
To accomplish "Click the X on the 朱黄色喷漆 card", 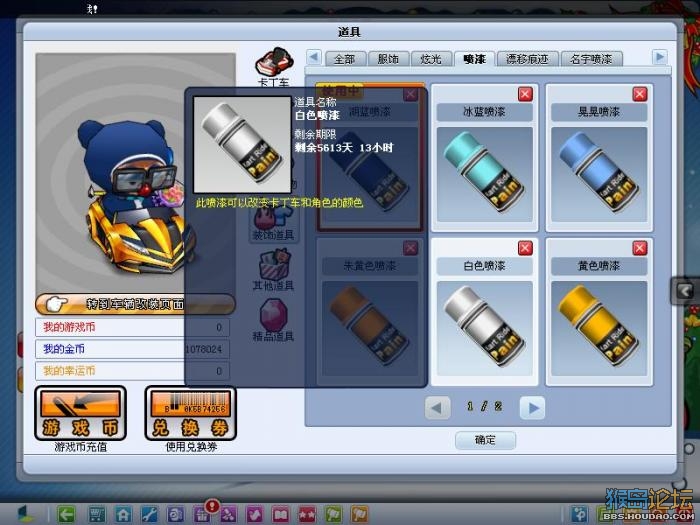I will pos(410,248).
